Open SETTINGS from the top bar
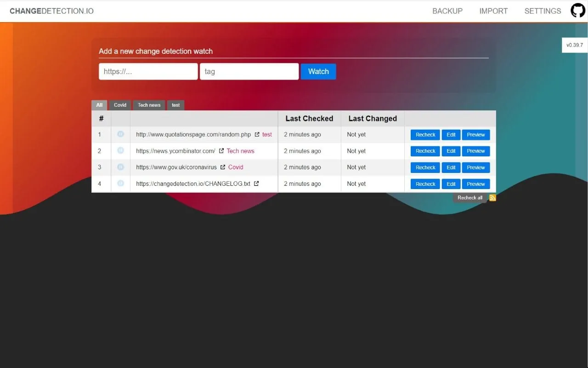 click(x=543, y=11)
